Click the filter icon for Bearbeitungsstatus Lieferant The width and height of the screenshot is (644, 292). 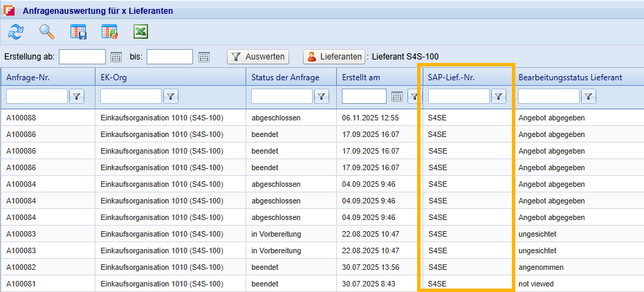point(589,97)
